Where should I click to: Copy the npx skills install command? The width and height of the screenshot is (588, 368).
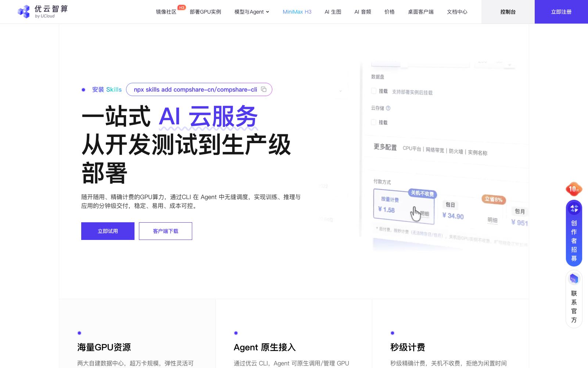click(263, 89)
